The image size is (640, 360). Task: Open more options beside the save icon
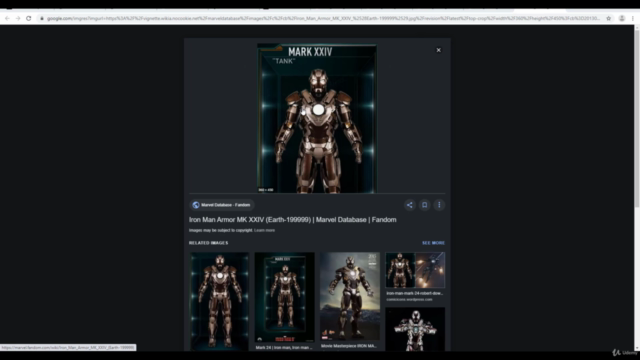(439, 205)
